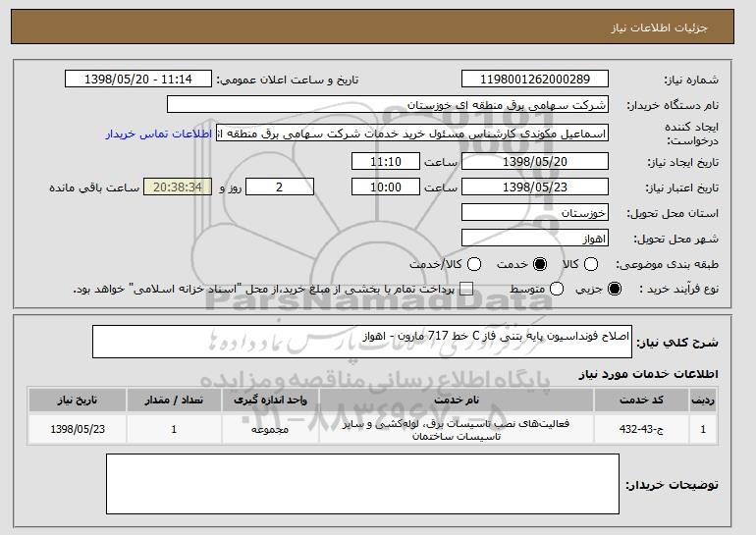Click the تاریخ اعتبار نیاز date field

[535, 187]
